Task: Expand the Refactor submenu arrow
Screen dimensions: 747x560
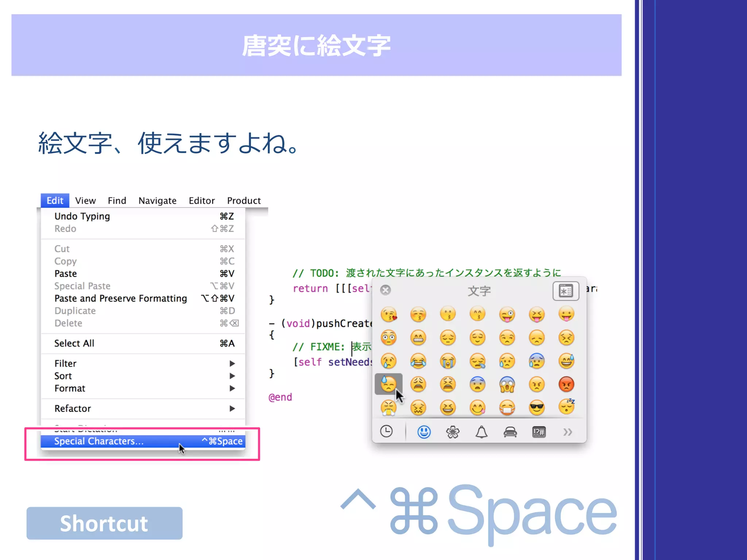Action: [232, 409]
